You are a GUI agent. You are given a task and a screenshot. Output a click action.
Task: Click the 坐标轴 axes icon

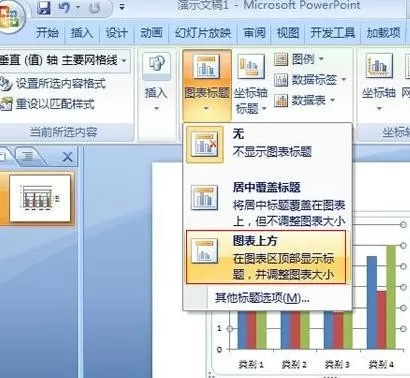click(x=379, y=65)
